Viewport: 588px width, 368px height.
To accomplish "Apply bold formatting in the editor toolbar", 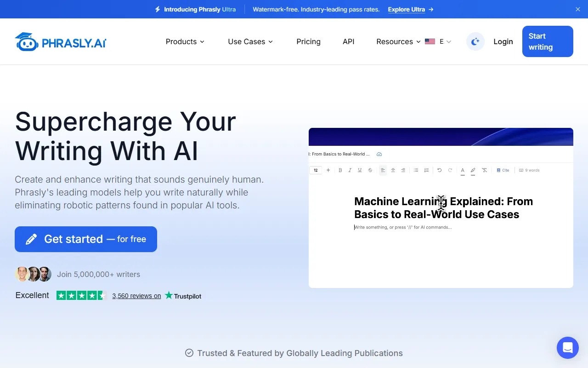I will click(340, 170).
